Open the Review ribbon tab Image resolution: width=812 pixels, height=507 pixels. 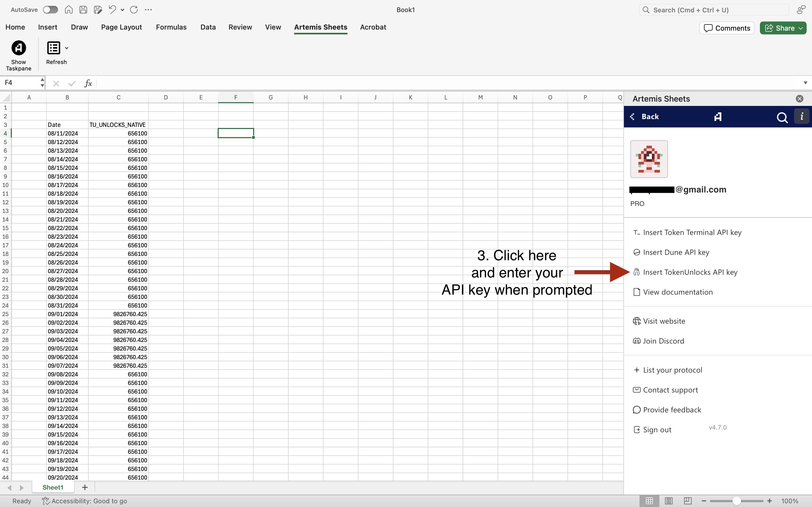tap(240, 27)
